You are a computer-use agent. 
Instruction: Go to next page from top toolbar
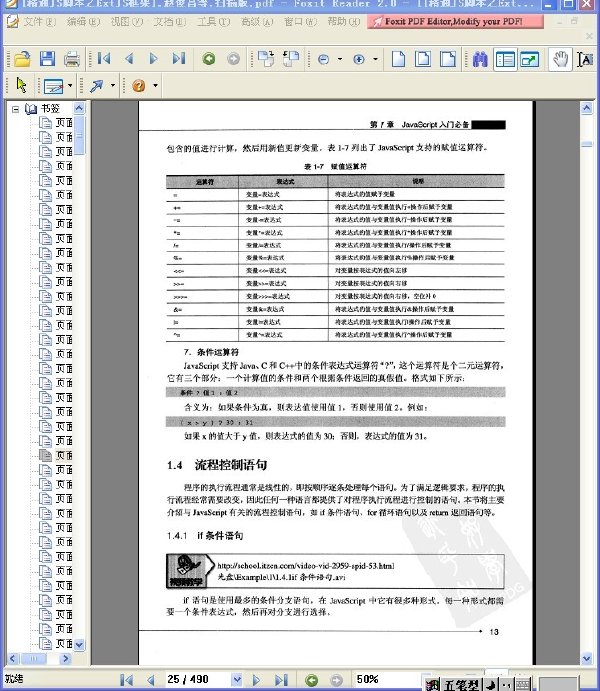[153, 59]
